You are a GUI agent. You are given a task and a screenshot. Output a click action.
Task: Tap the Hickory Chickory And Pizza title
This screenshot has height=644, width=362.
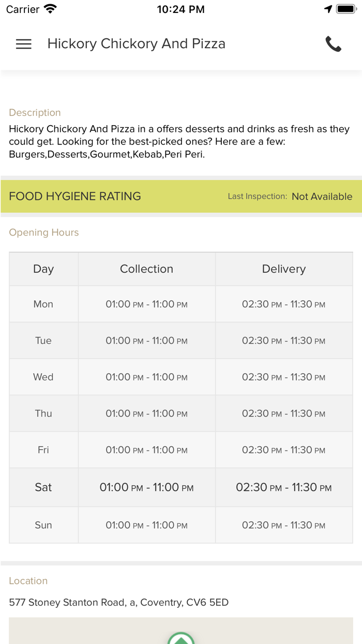(136, 44)
